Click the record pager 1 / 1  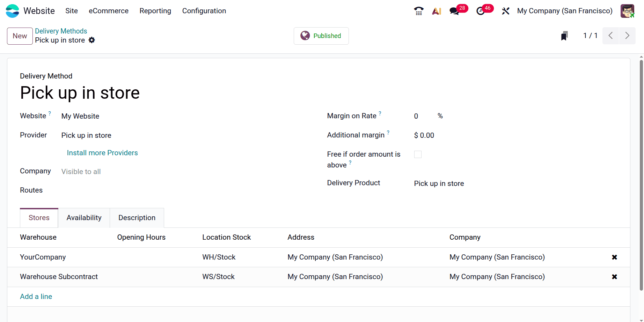[x=590, y=36]
